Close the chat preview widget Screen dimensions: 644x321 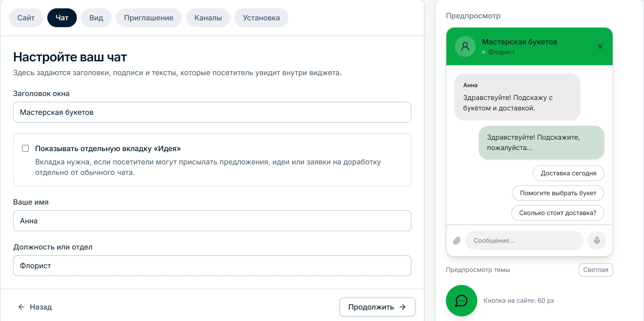click(600, 46)
